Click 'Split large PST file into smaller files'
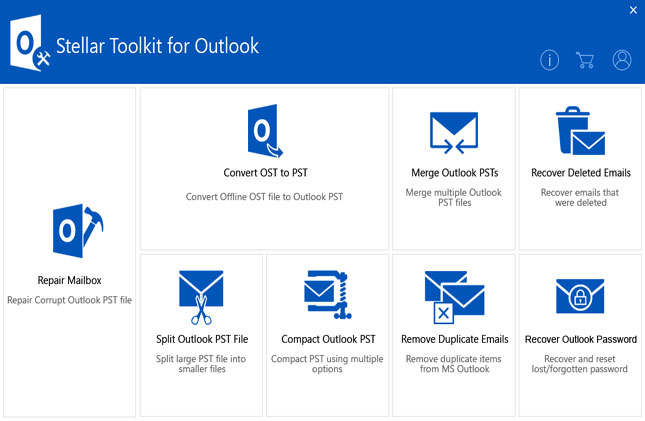 pyautogui.click(x=201, y=364)
